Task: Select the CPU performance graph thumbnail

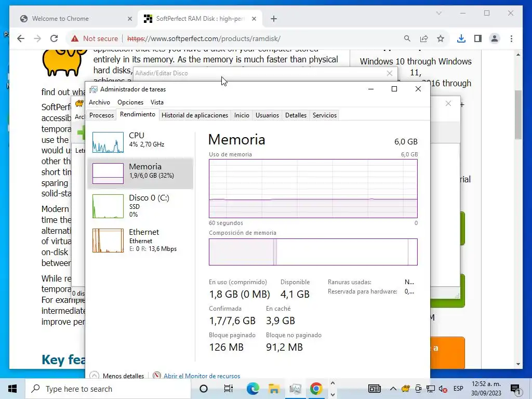Action: [108, 142]
